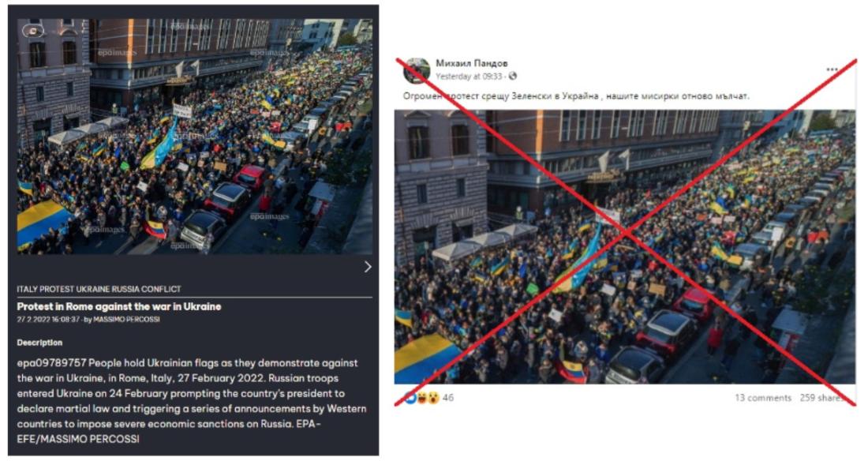Open the Facebook post protest image
Screen dimensions: 868x461
(624, 246)
